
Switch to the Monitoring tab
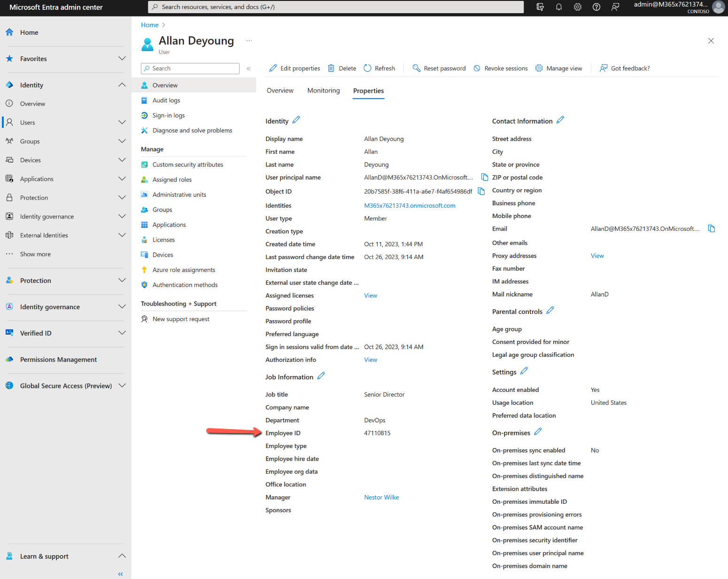323,91
